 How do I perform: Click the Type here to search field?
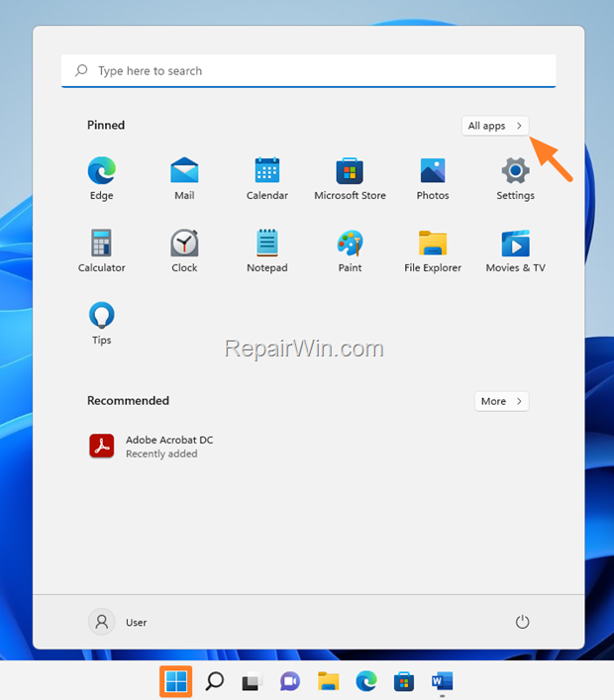(x=309, y=71)
